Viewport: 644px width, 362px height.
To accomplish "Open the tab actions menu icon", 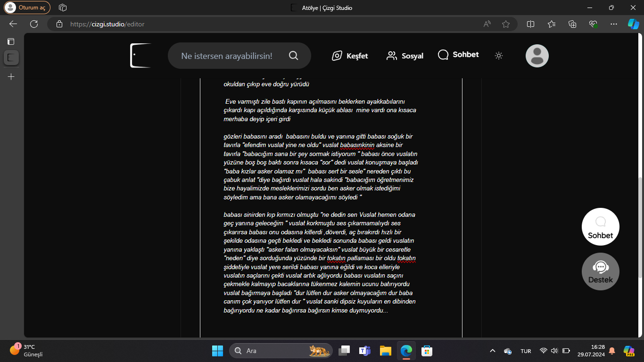I will [11, 41].
